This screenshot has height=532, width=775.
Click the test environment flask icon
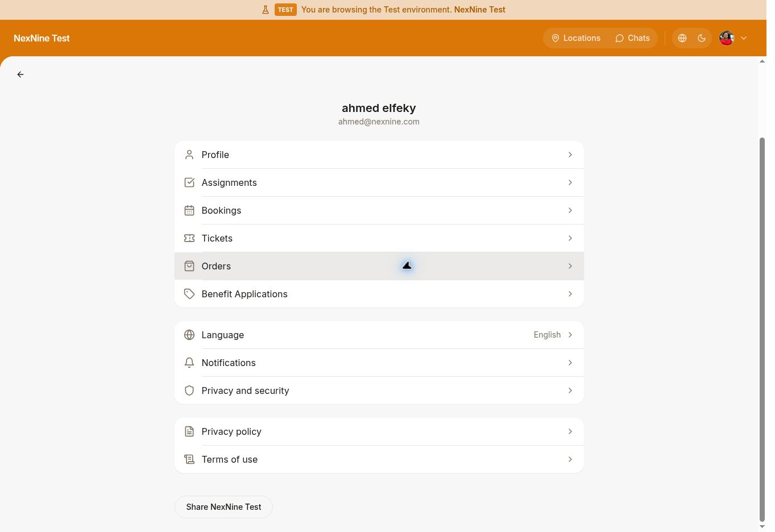coord(266,10)
